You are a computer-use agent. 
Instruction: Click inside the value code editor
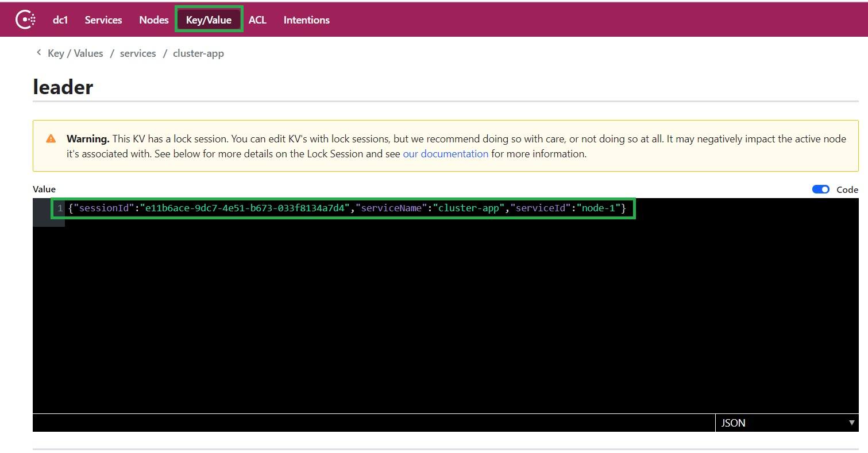(x=446, y=305)
